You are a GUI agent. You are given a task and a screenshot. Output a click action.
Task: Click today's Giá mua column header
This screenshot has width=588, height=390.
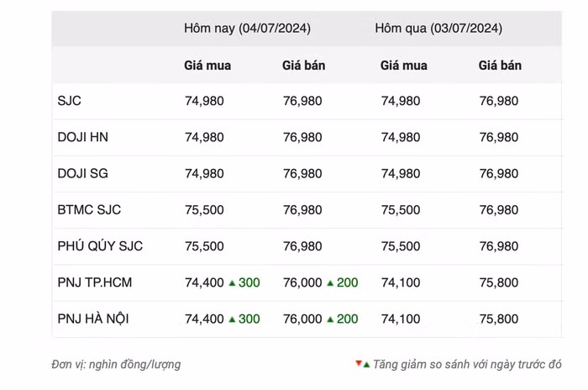(x=207, y=65)
